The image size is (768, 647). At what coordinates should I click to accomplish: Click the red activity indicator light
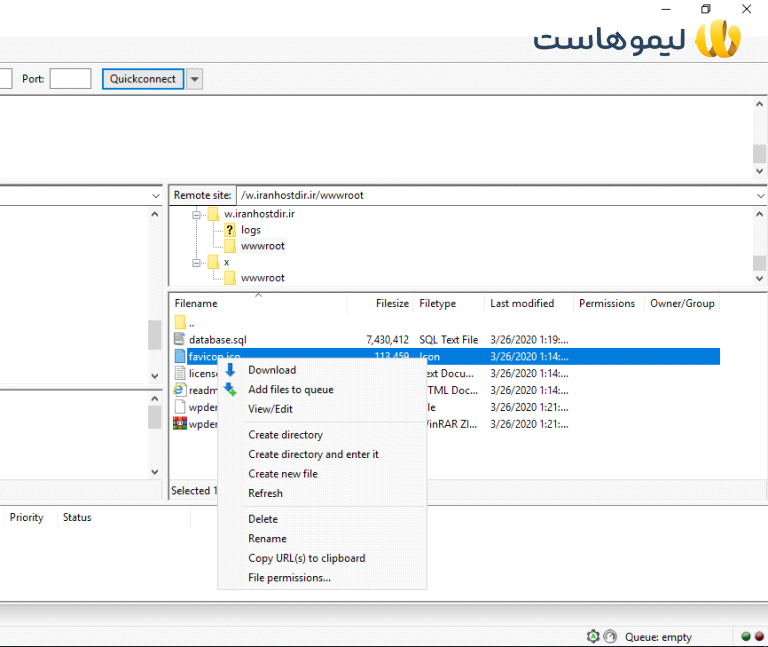coord(759,636)
